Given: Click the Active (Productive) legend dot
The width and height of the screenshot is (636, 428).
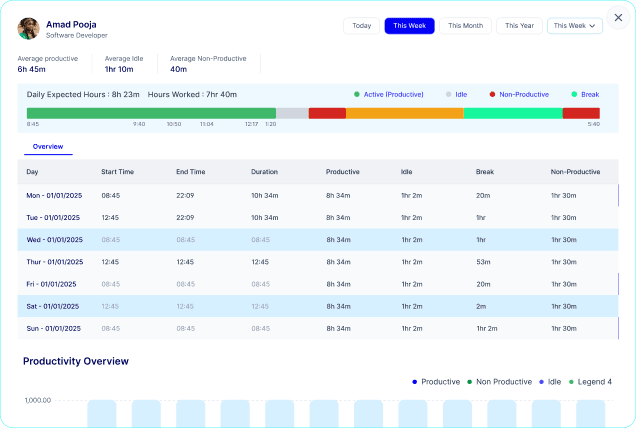Looking at the screenshot, I should 356,94.
